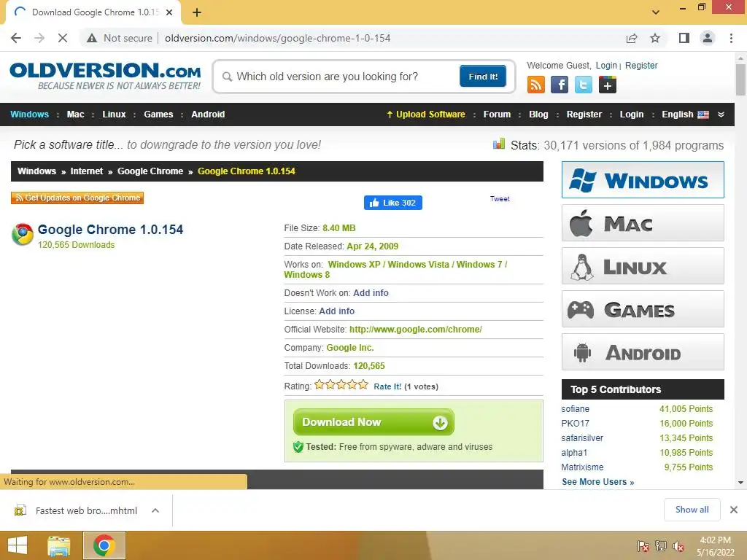Click the OldVersion.com logo
Viewport: 747px width, 560px height.
point(105,75)
